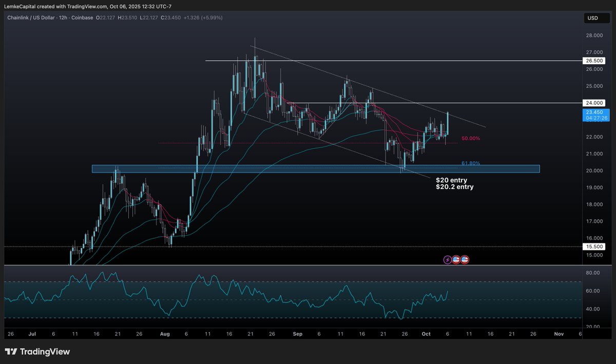616x364 pixels.
Task: Click the Aug label on time axis
Action: [165, 334]
